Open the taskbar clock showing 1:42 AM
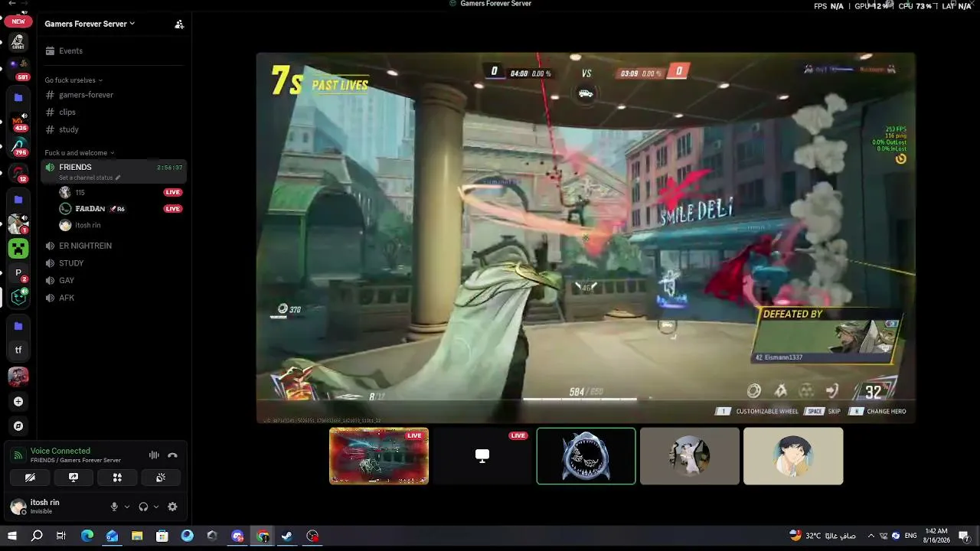980x551 pixels. point(937,536)
